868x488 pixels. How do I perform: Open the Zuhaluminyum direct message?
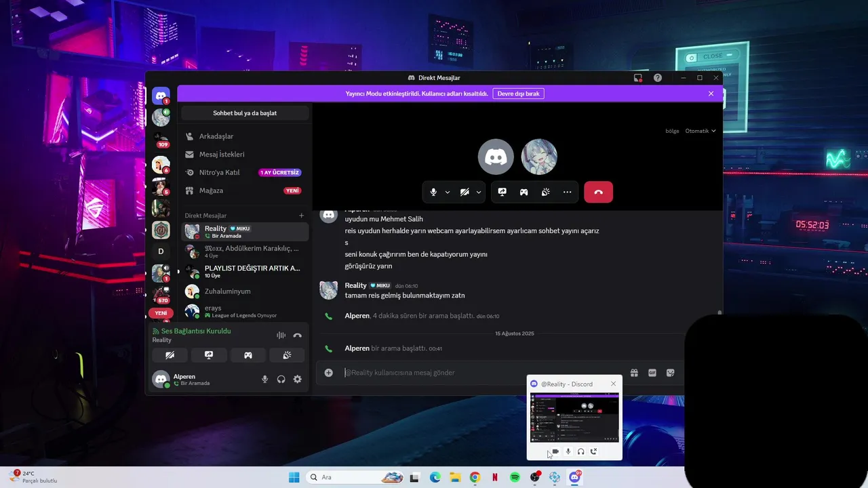tap(245, 291)
